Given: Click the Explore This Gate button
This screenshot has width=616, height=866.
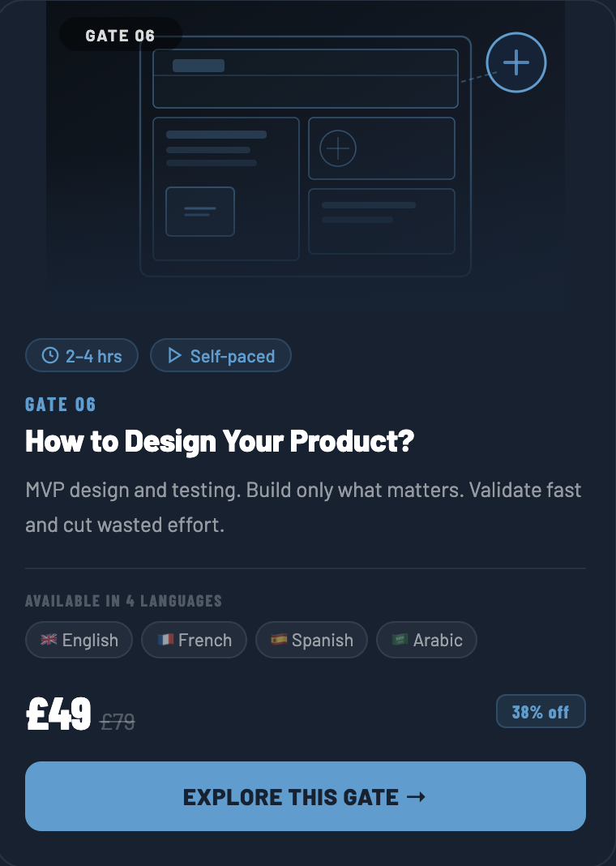Looking at the screenshot, I should pyautogui.click(x=306, y=796).
